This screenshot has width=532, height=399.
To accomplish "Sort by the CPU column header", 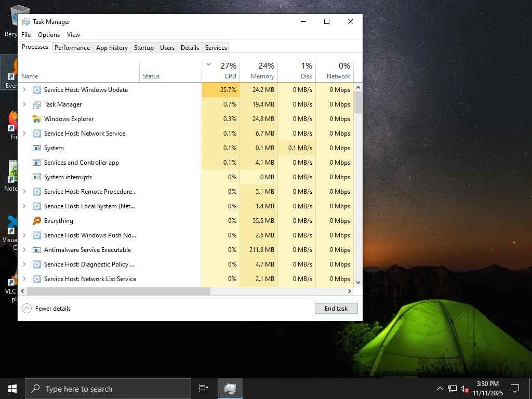I will tap(221, 71).
